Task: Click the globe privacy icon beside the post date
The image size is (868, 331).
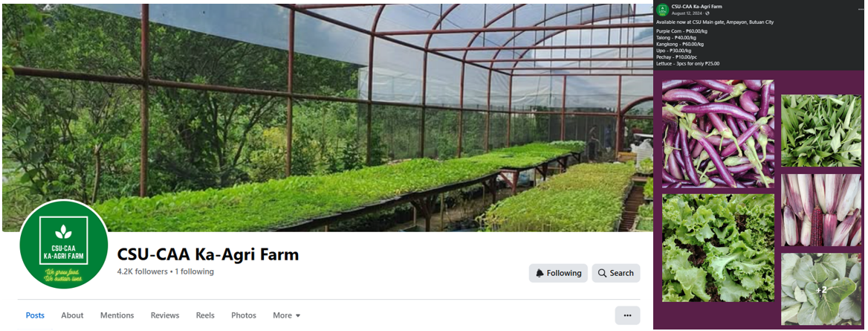Action: (706, 13)
